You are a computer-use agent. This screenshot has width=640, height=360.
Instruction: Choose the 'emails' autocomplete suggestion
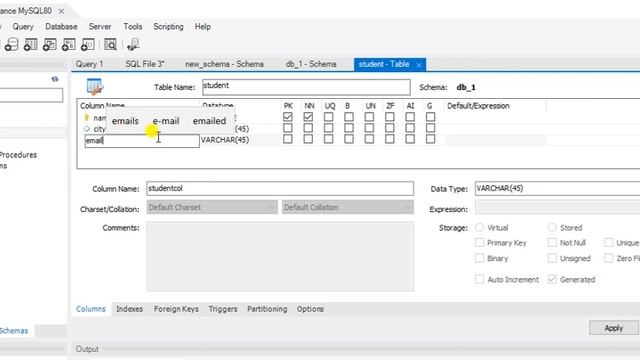125,121
